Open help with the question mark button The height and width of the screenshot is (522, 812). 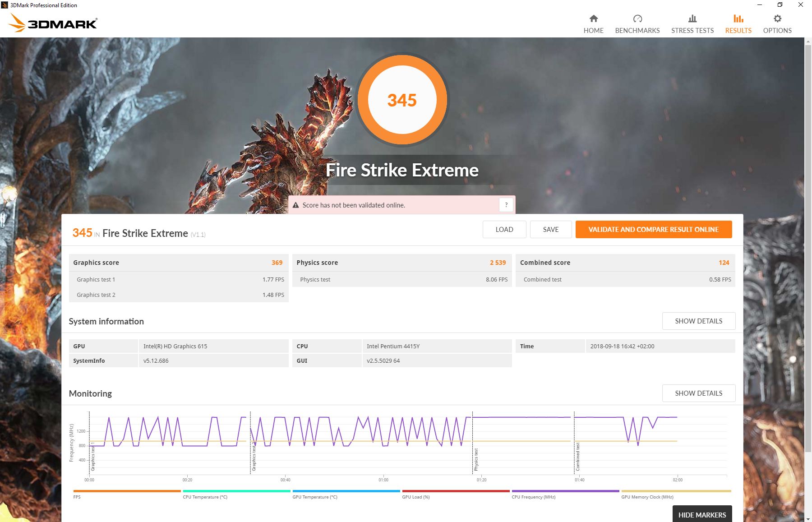pos(506,205)
